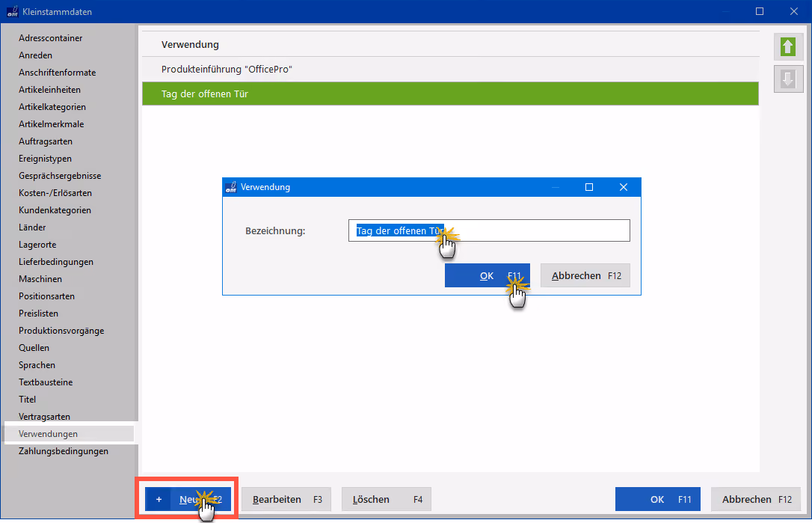Click the Verwendung column header
The width and height of the screenshot is (812, 523).
[x=190, y=45]
